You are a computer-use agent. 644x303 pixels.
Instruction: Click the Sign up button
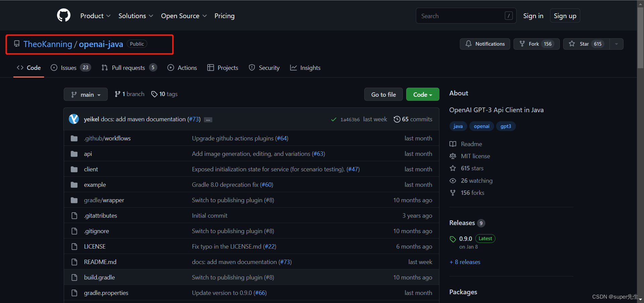coord(565,16)
